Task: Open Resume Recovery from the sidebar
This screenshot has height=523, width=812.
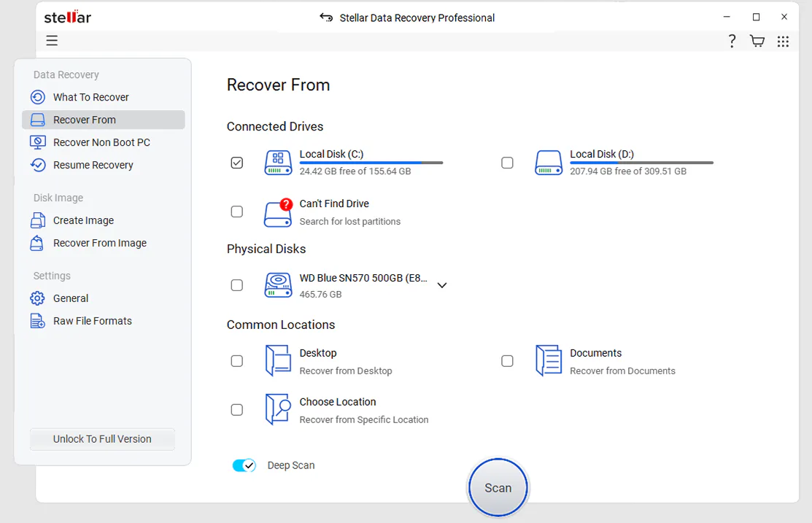Action: (x=93, y=165)
